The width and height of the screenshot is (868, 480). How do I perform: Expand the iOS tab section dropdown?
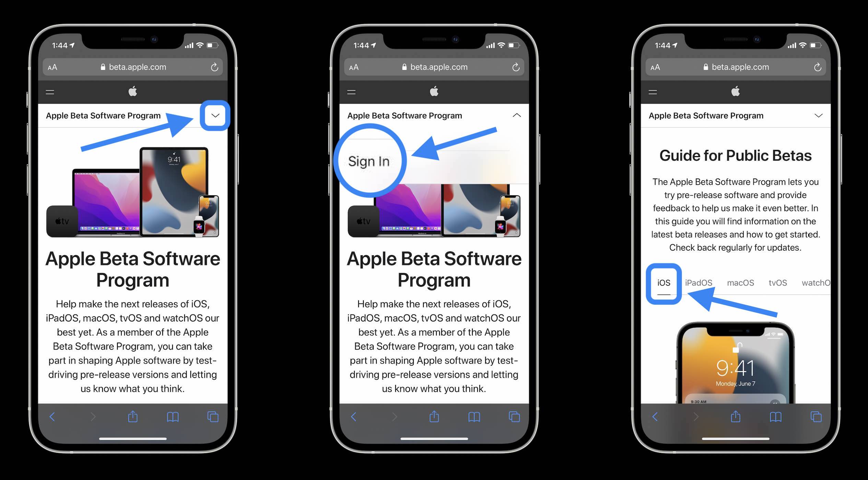663,282
